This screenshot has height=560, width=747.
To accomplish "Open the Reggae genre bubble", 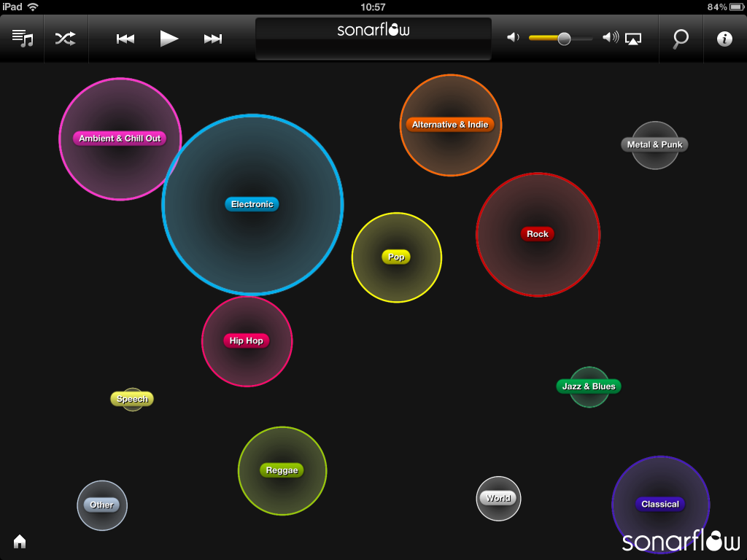I will [282, 471].
